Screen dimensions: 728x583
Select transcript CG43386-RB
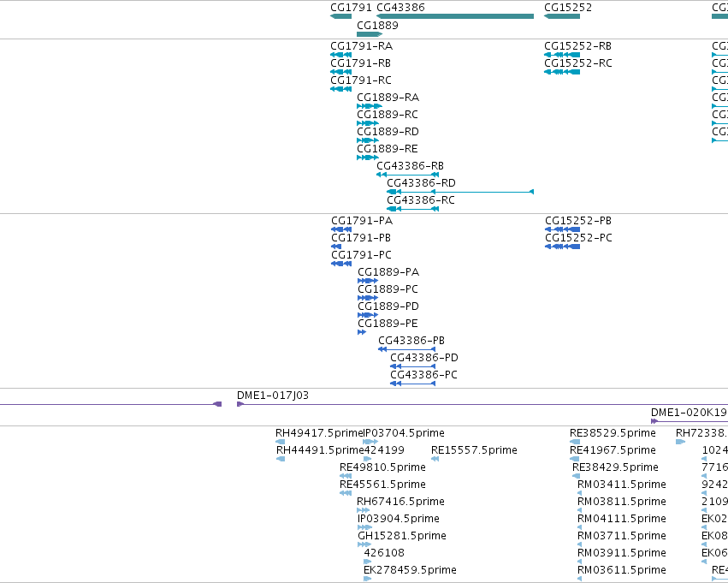410,166
